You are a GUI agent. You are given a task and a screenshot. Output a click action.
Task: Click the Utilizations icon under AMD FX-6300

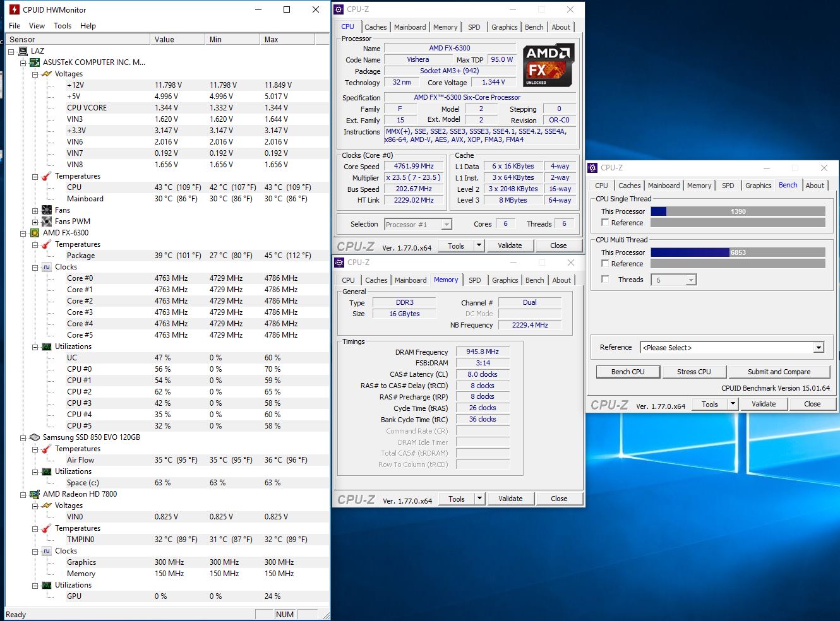(47, 346)
